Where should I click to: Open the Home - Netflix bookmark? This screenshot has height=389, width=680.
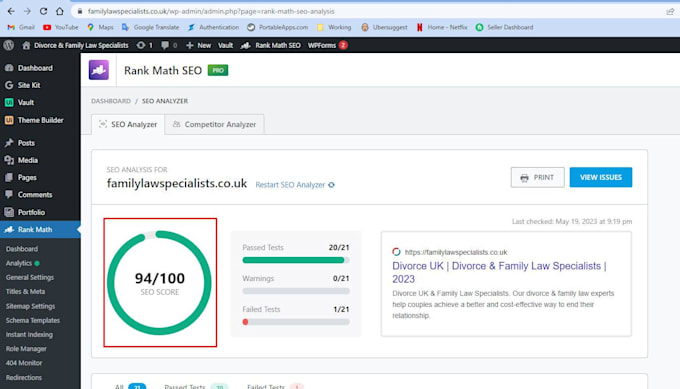pyautogui.click(x=441, y=27)
